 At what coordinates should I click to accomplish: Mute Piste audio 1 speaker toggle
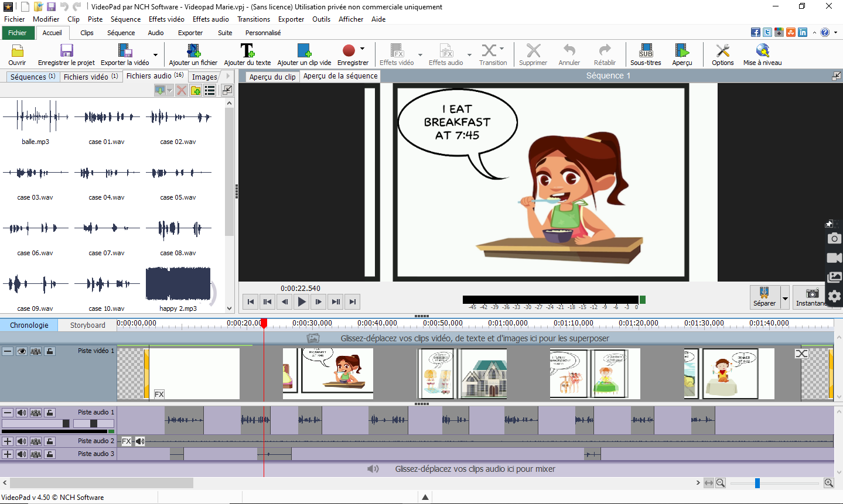[22, 413]
